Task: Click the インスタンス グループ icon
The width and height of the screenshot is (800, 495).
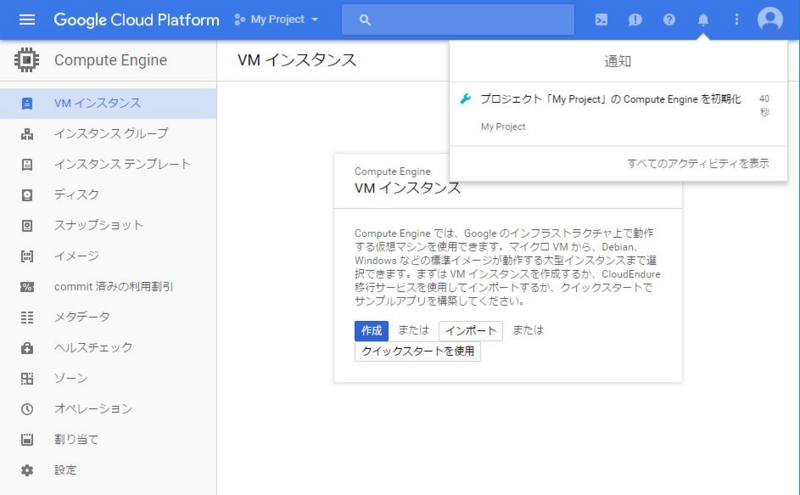Action: coord(27,134)
